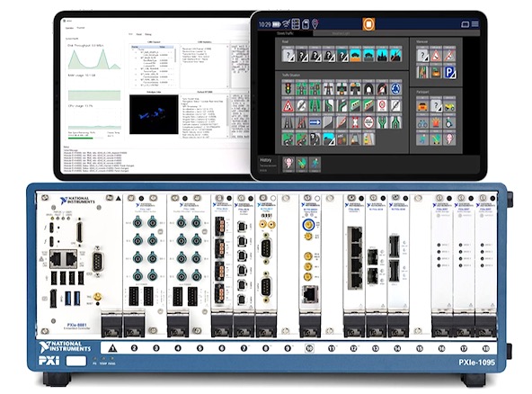
Task: Click the blue point cloud preview image
Action: (154, 114)
